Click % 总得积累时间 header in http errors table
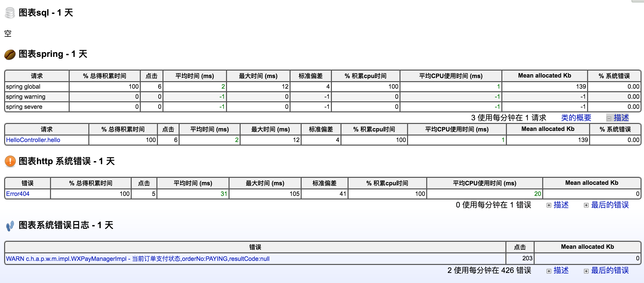Image resolution: width=644 pixels, height=283 pixels. (91, 183)
